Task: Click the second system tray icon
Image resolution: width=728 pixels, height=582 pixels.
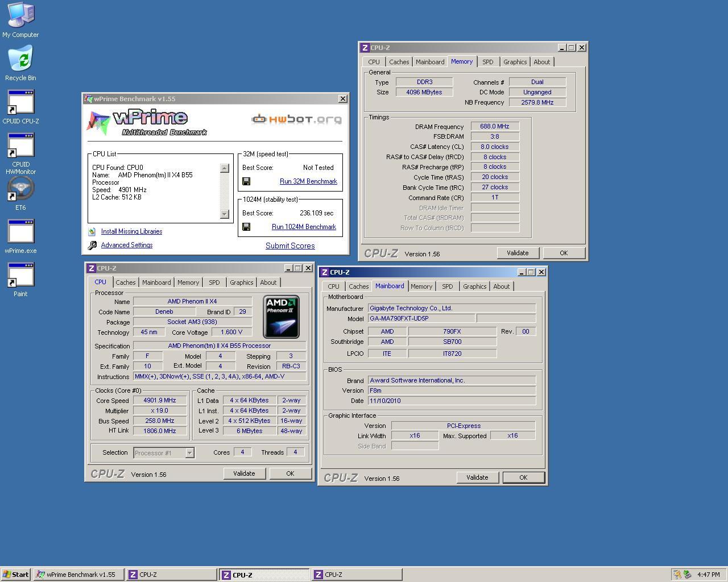Action: 687,575
